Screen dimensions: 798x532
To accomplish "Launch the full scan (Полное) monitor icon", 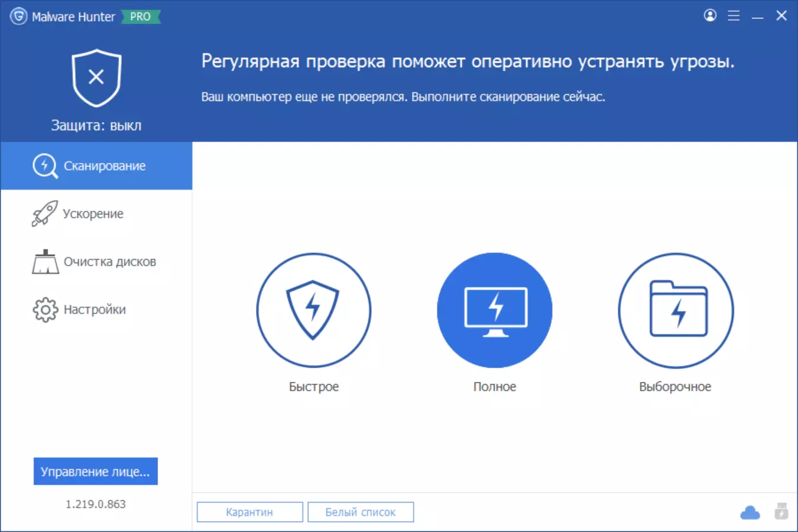I will click(495, 310).
